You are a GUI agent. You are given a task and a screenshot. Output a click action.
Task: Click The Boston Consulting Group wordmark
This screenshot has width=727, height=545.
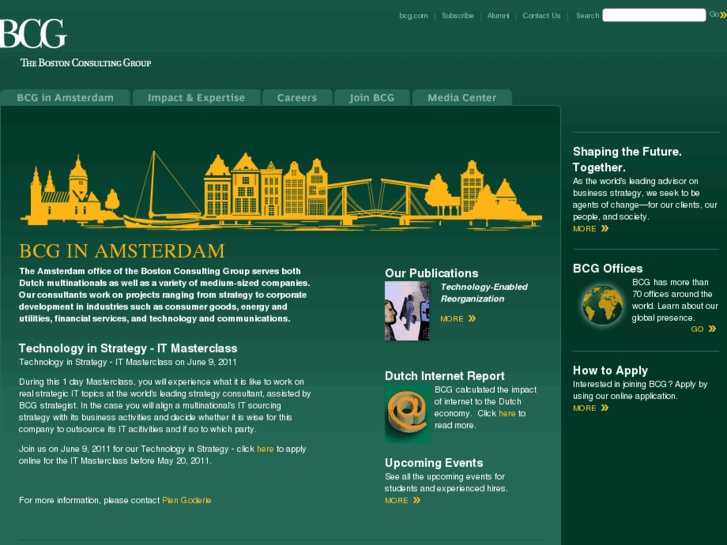pyautogui.click(x=86, y=63)
